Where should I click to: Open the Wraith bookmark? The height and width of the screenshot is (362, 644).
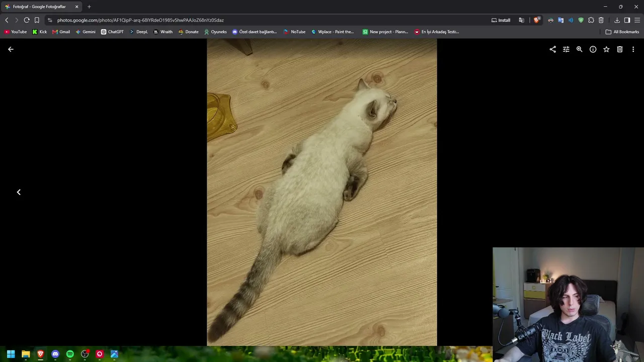click(x=163, y=32)
